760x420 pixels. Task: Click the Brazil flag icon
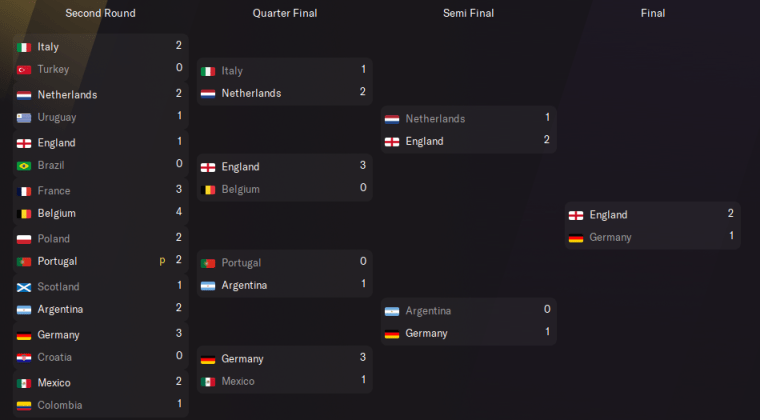point(24,165)
